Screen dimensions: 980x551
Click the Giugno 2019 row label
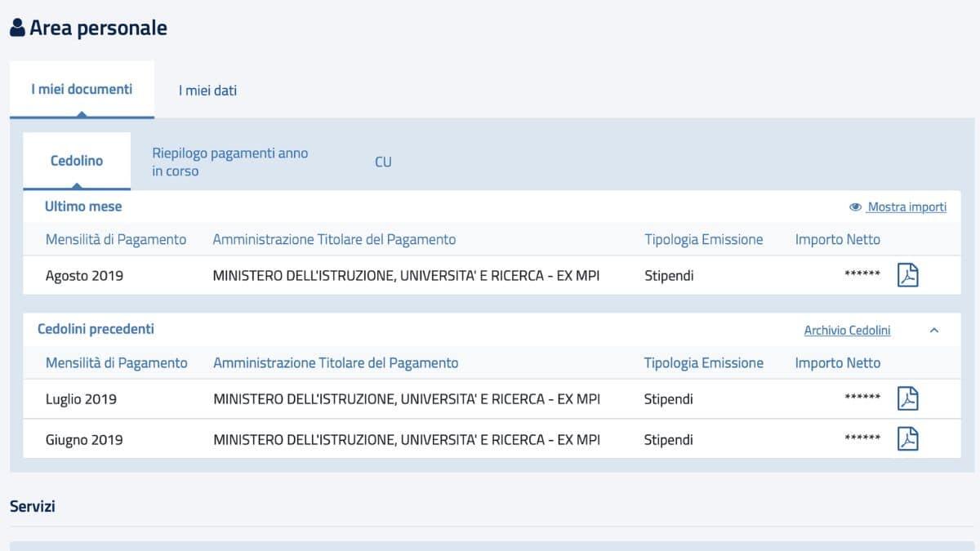click(84, 440)
